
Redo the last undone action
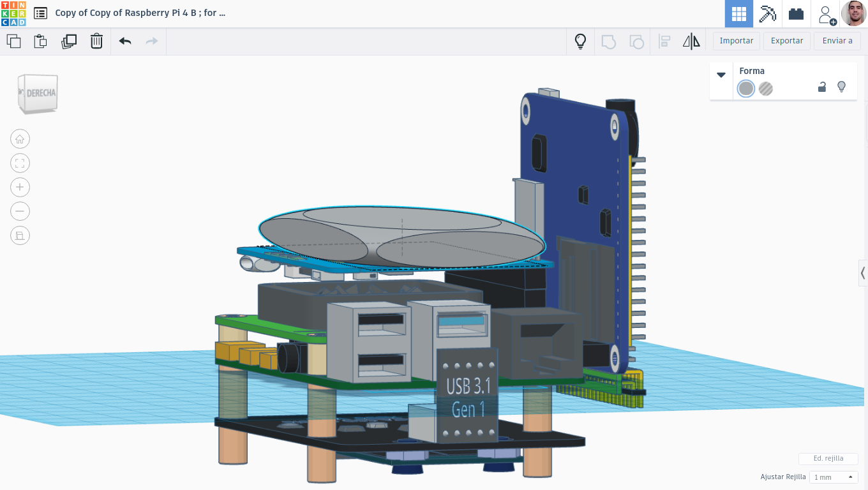(x=152, y=41)
